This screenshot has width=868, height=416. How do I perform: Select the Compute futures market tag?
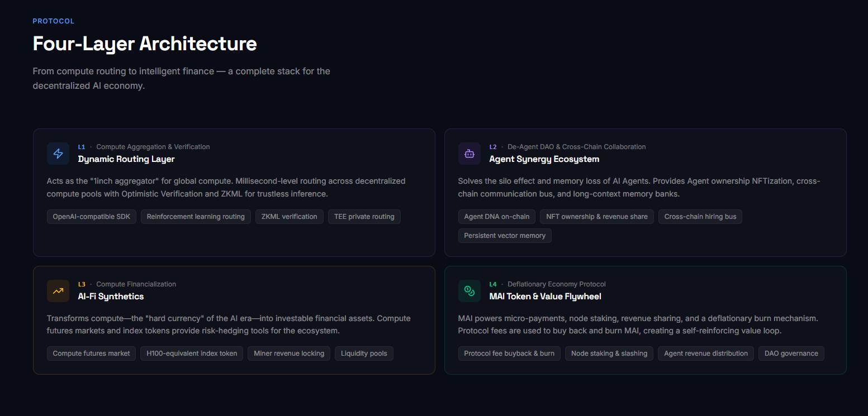(x=91, y=353)
